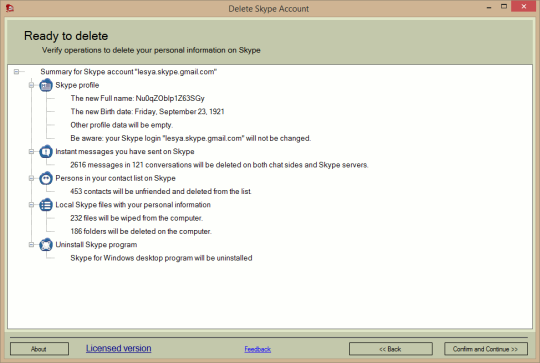Select "The new Full name: Nu0qZOblp1Z63SGy" row
540x363 pixels.
pos(137,98)
